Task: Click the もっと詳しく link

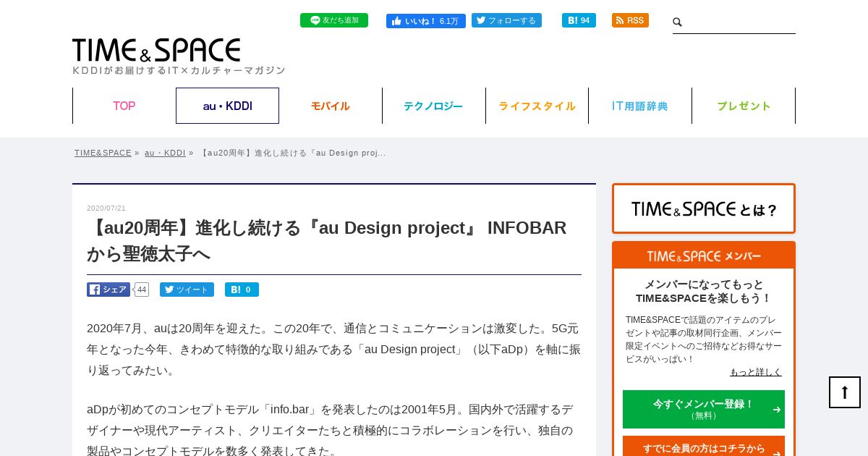Action: click(756, 372)
